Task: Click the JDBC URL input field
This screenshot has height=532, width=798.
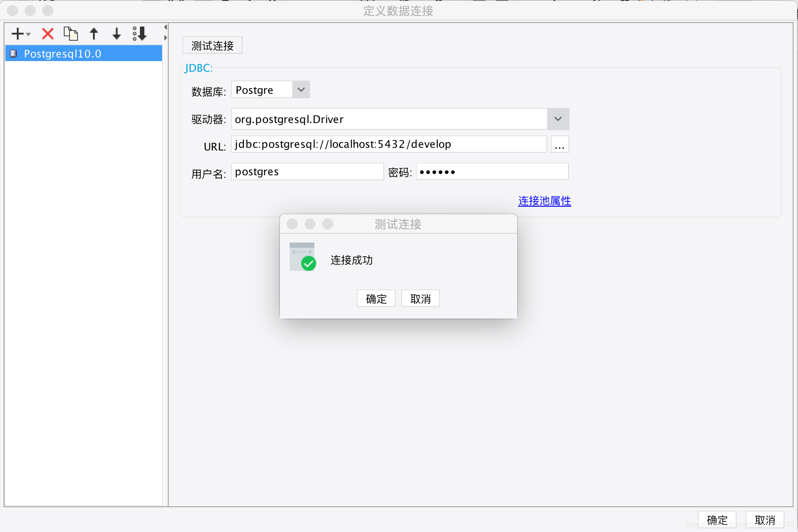Action: click(x=389, y=144)
